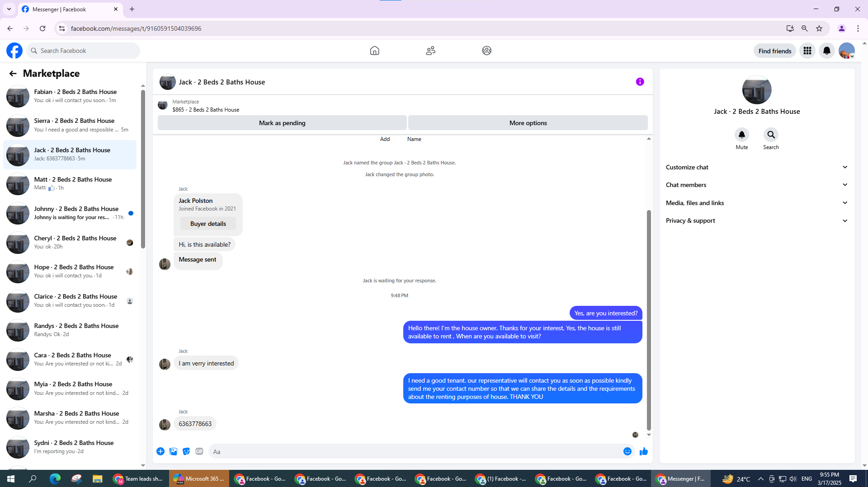Open Randys' 2 Beds 2 Baths chat

tap(70, 330)
